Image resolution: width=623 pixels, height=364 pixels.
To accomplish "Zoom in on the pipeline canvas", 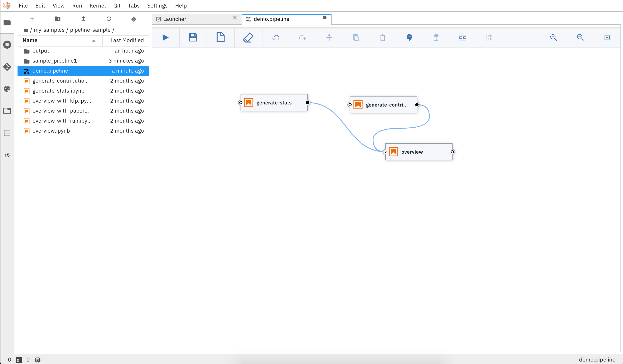I will coord(553,38).
